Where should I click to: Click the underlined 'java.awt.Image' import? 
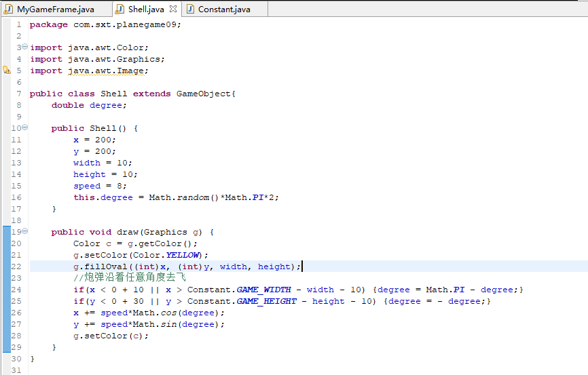click(106, 71)
